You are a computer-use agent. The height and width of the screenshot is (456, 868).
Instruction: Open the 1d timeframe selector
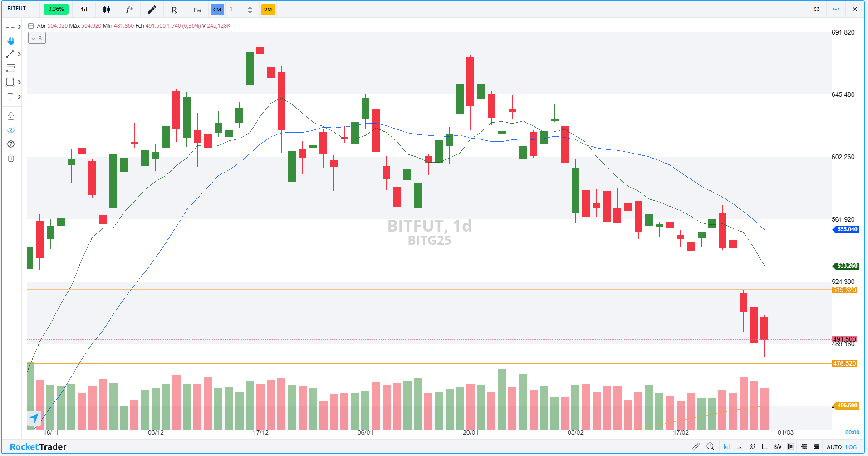tap(84, 10)
